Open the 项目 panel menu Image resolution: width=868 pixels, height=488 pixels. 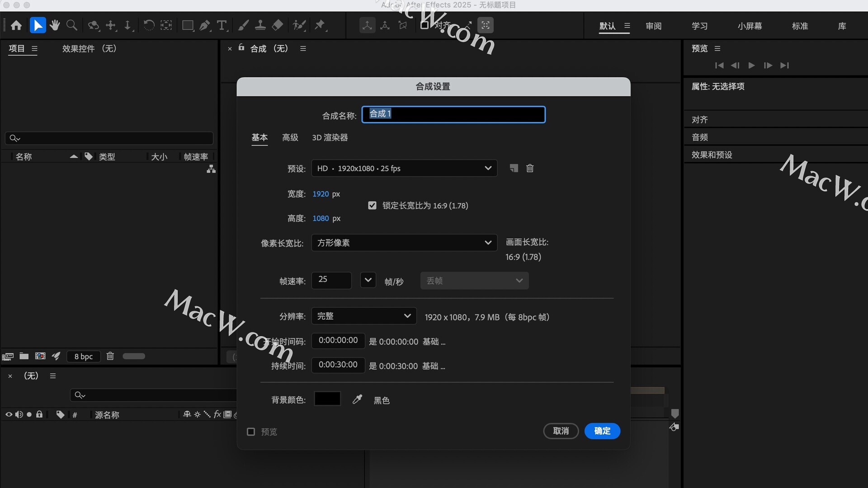click(34, 49)
